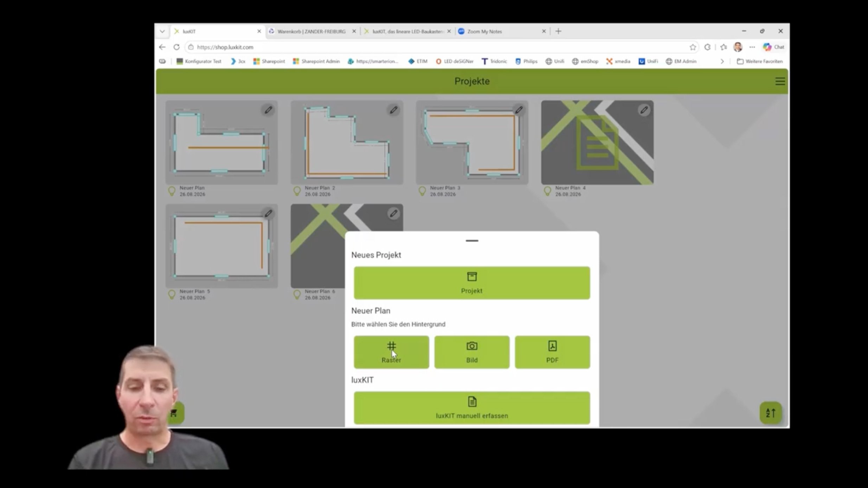Open the hamburger menu in Projekte header

click(780, 81)
